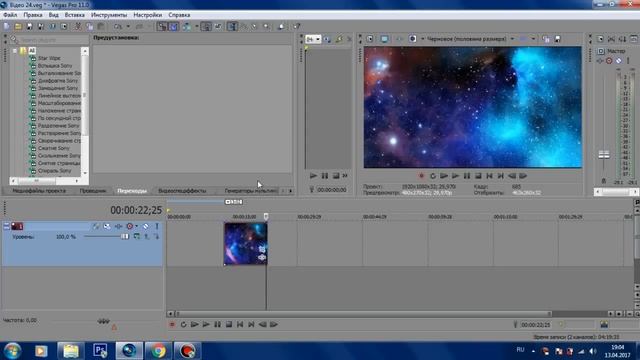Click the Cut scissors icon in the toolbar
640x360 pixels.
(78, 27)
